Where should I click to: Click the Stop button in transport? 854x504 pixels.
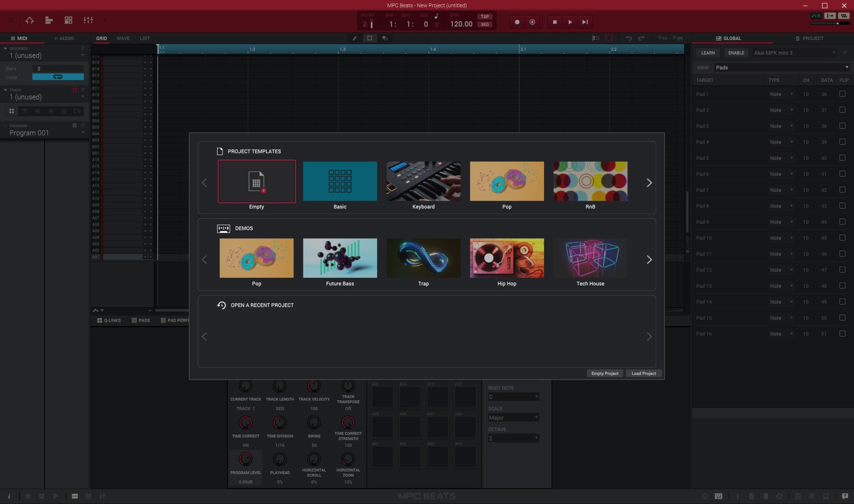point(555,22)
